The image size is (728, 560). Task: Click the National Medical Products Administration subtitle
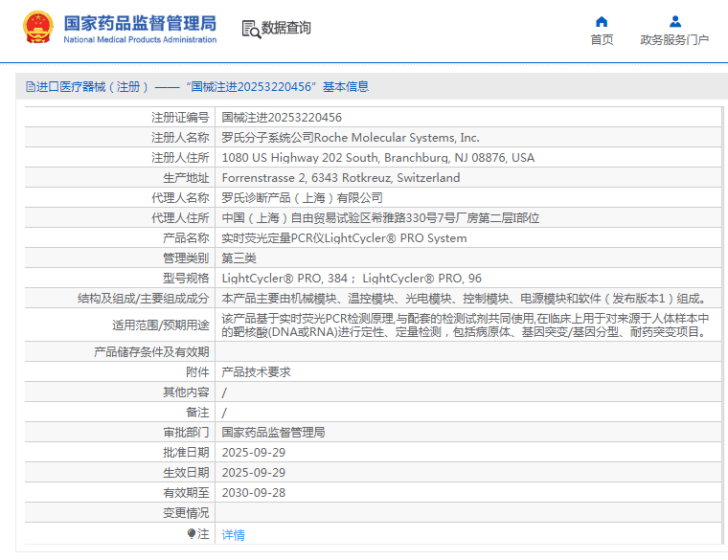140,40
